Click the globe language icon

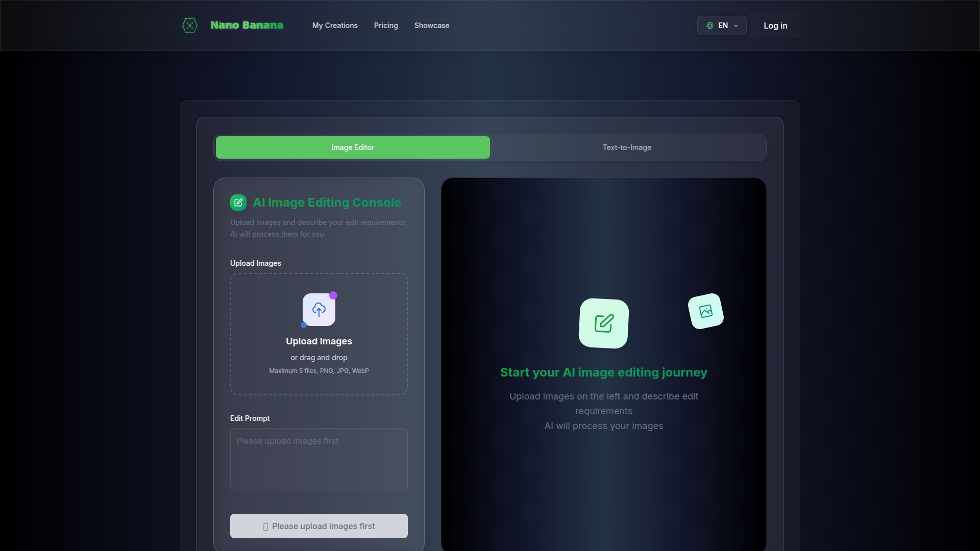710,26
